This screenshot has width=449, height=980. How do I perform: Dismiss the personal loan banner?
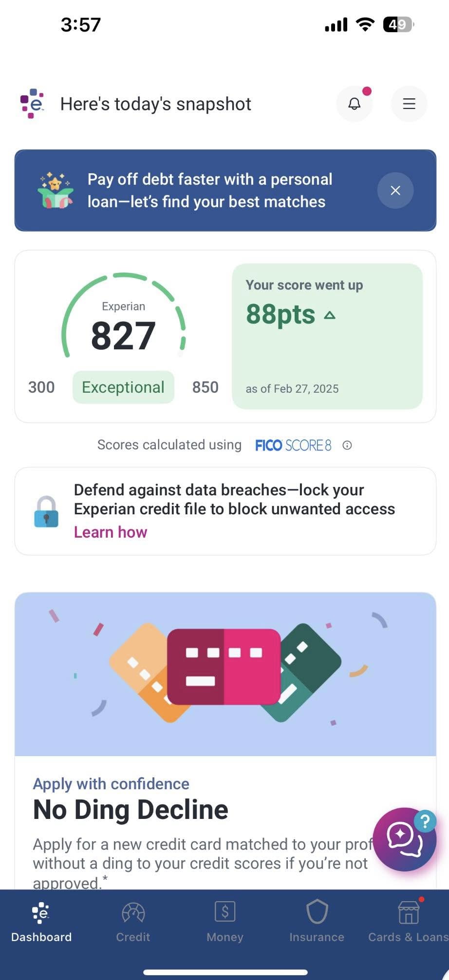pyautogui.click(x=395, y=190)
